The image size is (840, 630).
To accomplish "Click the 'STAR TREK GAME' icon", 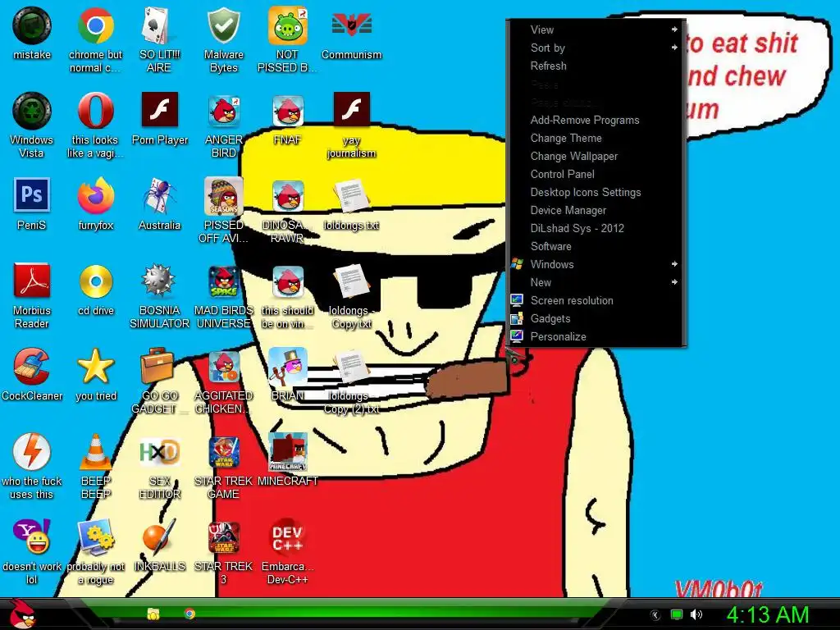I will click(x=223, y=452).
